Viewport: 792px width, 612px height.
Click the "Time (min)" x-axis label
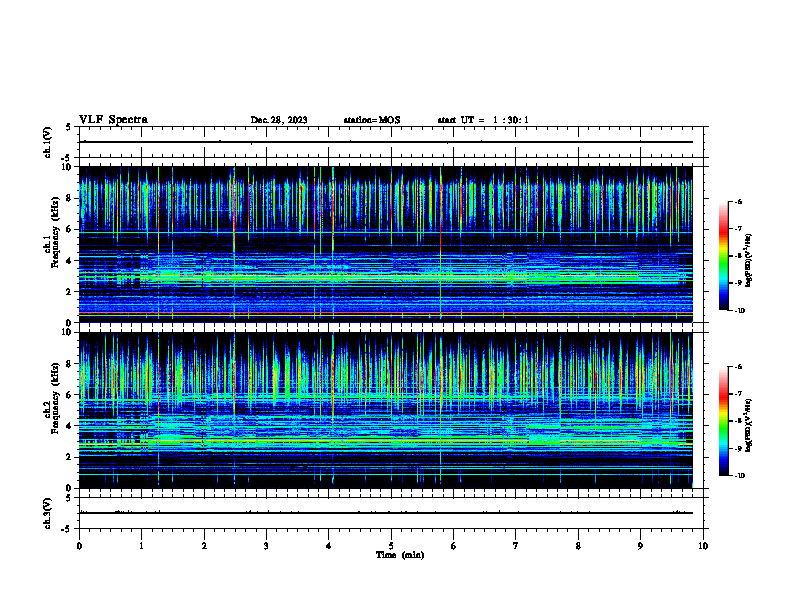click(400, 555)
